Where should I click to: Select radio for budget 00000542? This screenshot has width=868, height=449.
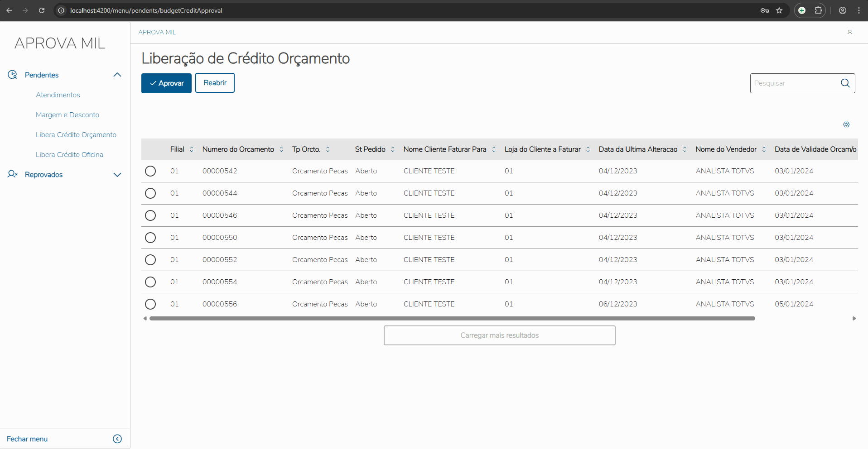[150, 171]
